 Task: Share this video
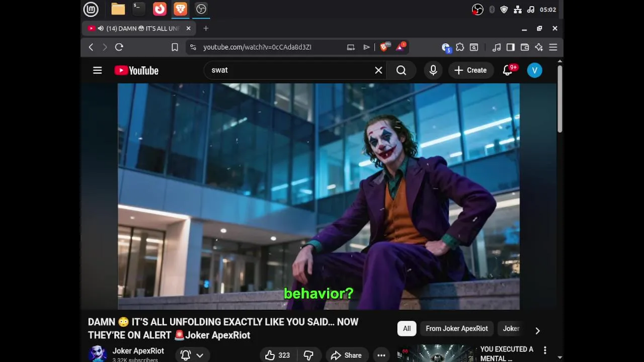click(346, 355)
